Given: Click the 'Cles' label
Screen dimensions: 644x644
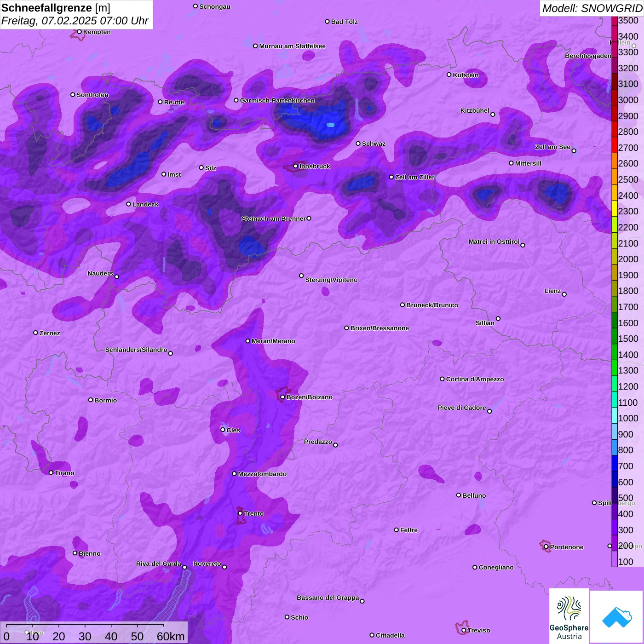Looking at the screenshot, I should pyautogui.click(x=233, y=430).
